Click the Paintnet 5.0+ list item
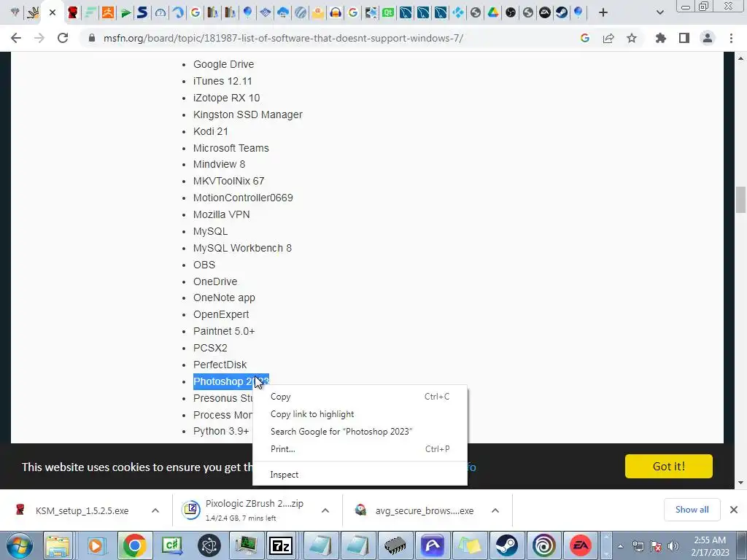 [224, 331]
